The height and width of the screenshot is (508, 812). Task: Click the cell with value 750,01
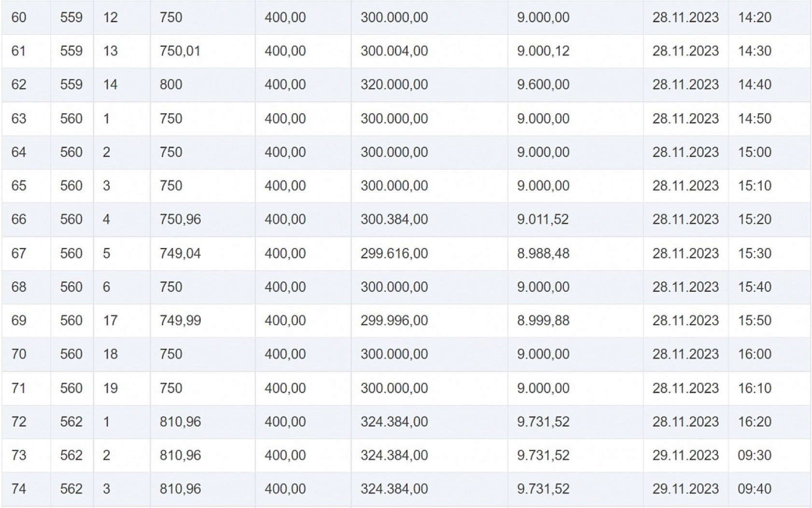click(180, 51)
